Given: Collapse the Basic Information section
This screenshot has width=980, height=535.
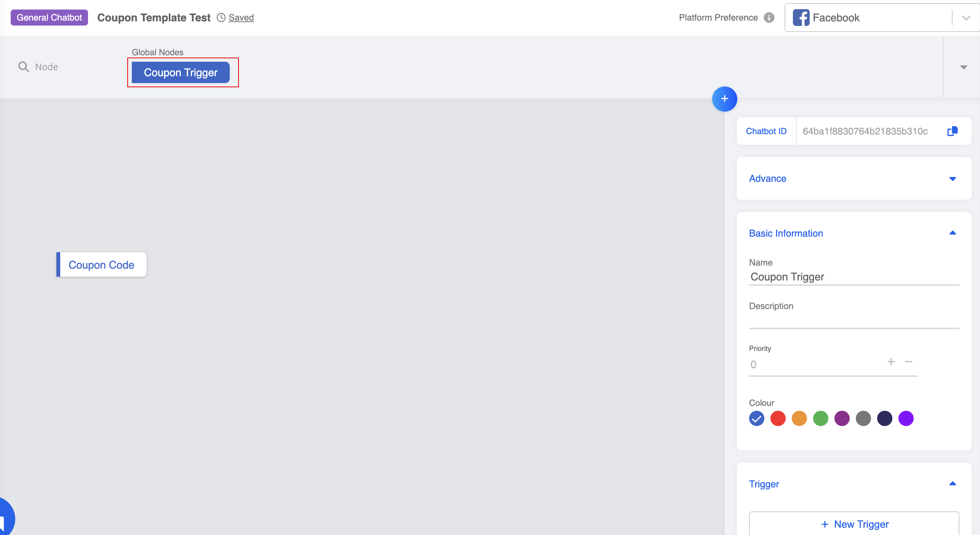Looking at the screenshot, I should coord(952,233).
